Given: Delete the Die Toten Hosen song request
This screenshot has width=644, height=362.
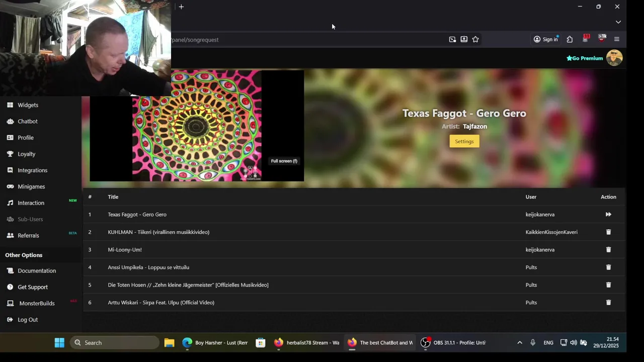Looking at the screenshot, I should 608,285.
